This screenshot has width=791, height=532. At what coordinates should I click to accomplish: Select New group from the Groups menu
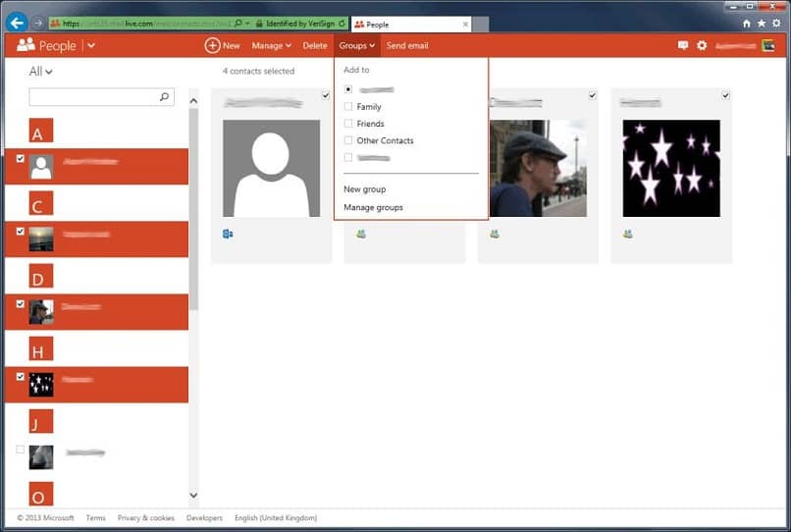coord(365,189)
